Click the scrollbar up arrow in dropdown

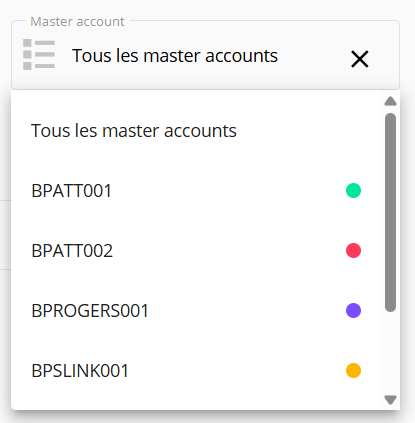pos(390,101)
